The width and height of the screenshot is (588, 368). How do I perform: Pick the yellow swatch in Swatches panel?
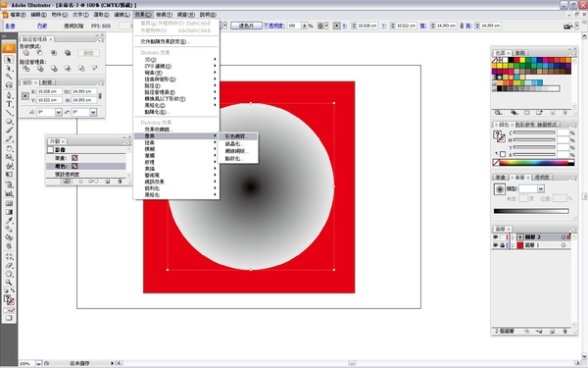tap(522, 60)
